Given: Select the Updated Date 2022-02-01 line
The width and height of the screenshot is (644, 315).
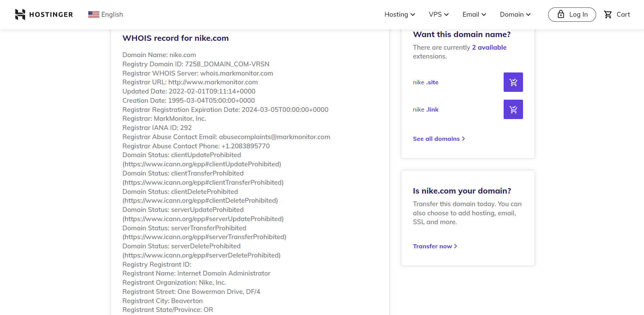Looking at the screenshot, I should click(189, 91).
